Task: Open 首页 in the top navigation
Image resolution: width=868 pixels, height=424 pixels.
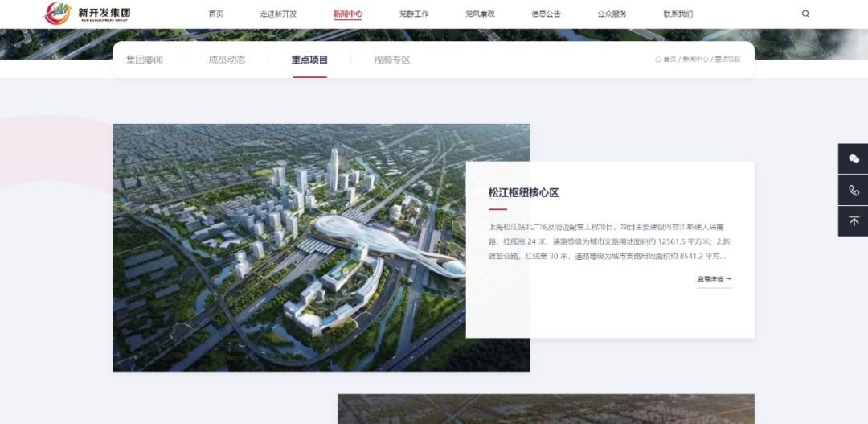Action: [x=215, y=14]
